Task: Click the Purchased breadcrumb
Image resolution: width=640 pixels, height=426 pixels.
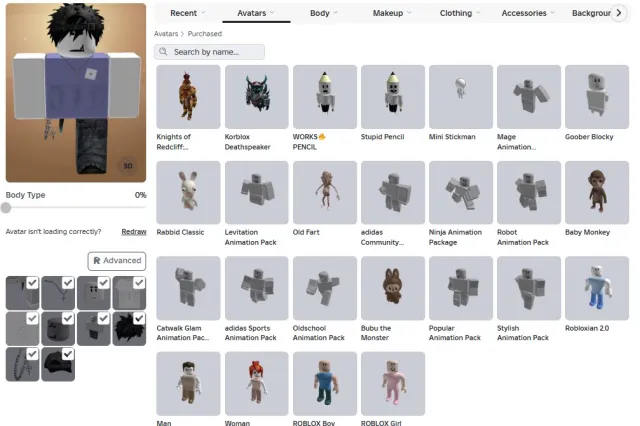Action: pyautogui.click(x=204, y=33)
